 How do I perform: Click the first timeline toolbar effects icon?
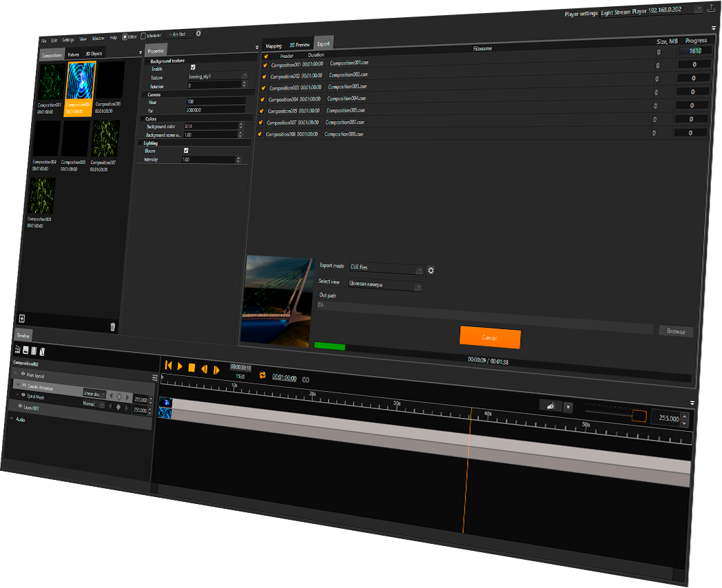(x=18, y=350)
